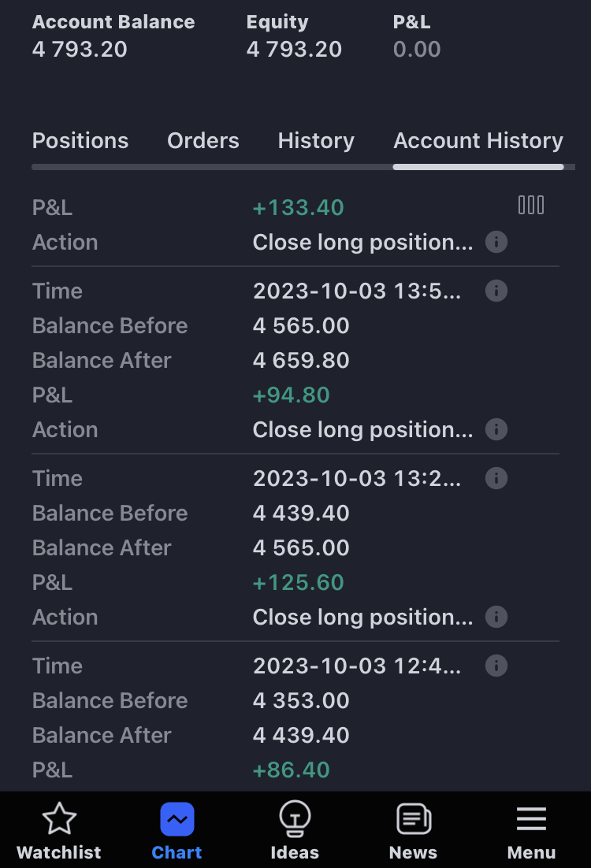Screen dimensions: 591x868
Task: Click the +133.40 P&L value
Action: [x=299, y=208]
